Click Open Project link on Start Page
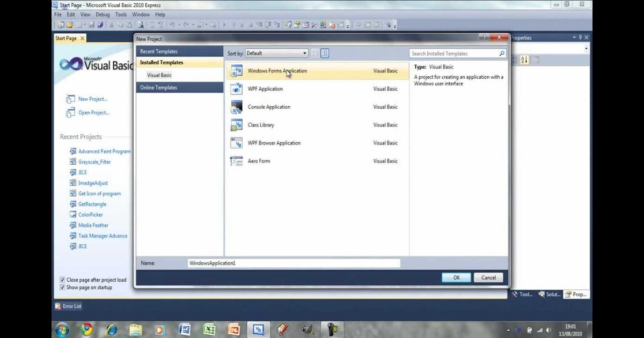 93,113
